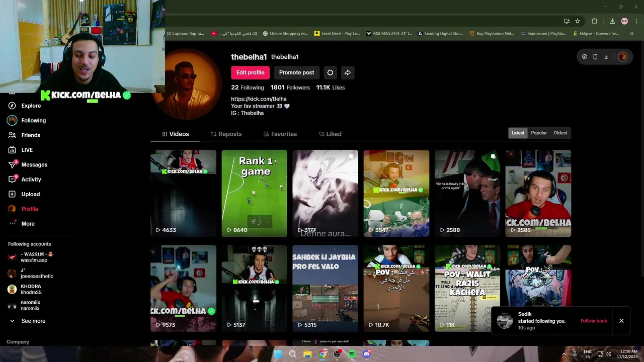Dismiss the Sedik follow notification
Image resolution: width=644 pixels, height=362 pixels.
coord(621,321)
